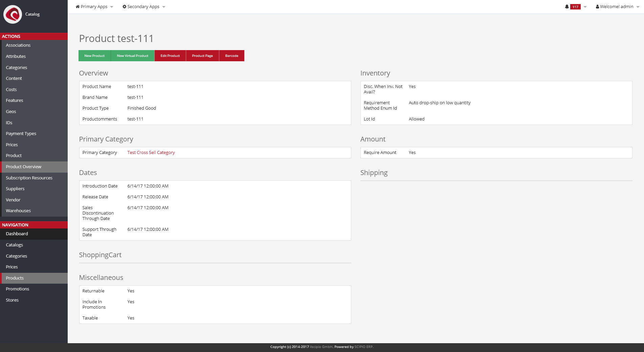
Task: Click the notification bell icon
Action: pyautogui.click(x=567, y=7)
